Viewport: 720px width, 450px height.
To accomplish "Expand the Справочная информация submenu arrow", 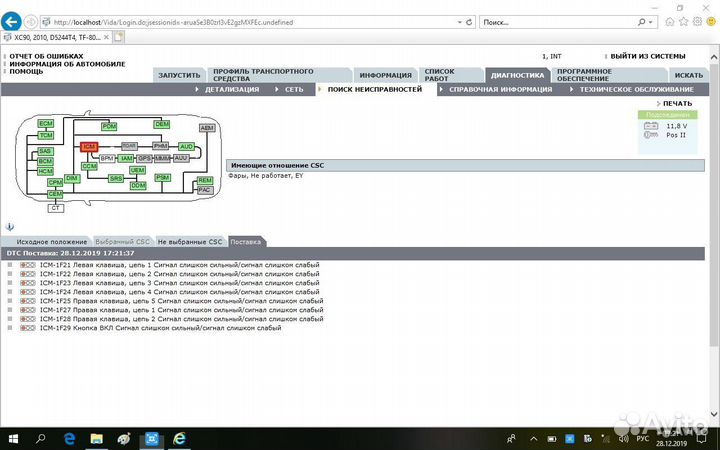I will [444, 89].
